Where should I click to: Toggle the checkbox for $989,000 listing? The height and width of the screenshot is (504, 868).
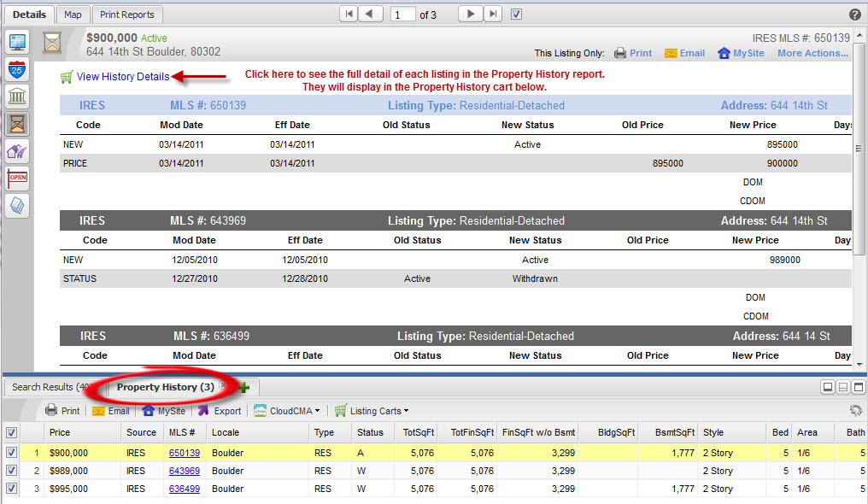click(11, 471)
